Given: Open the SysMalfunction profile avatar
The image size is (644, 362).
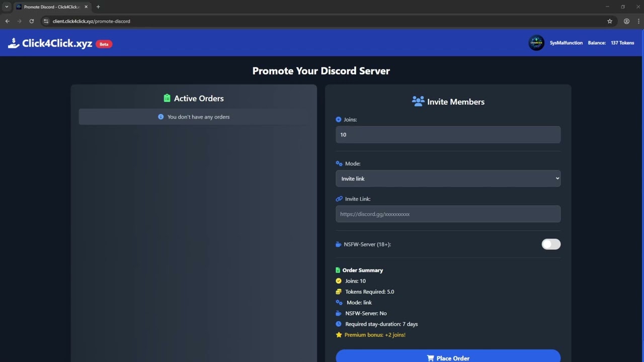Looking at the screenshot, I should pyautogui.click(x=536, y=43).
